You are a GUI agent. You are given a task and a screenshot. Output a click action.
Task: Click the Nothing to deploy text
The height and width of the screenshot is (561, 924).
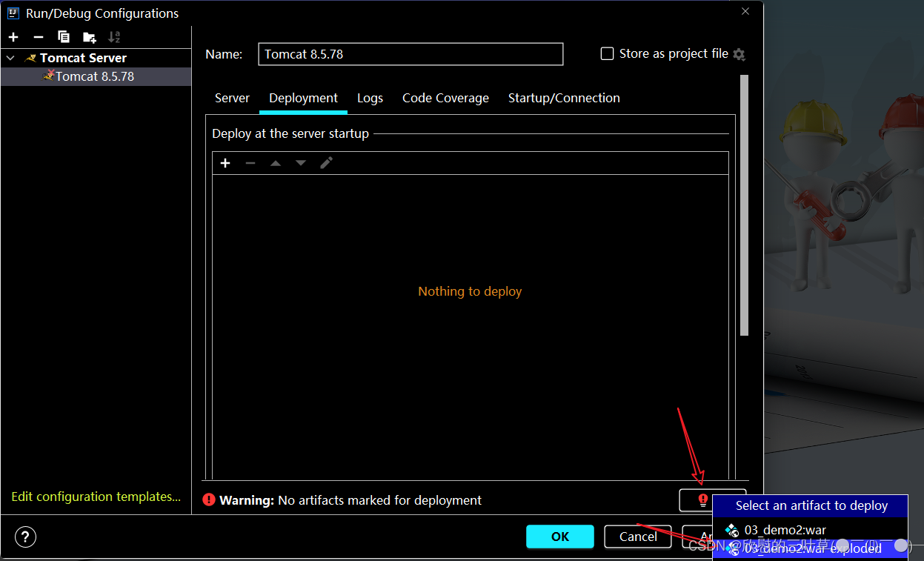point(470,291)
